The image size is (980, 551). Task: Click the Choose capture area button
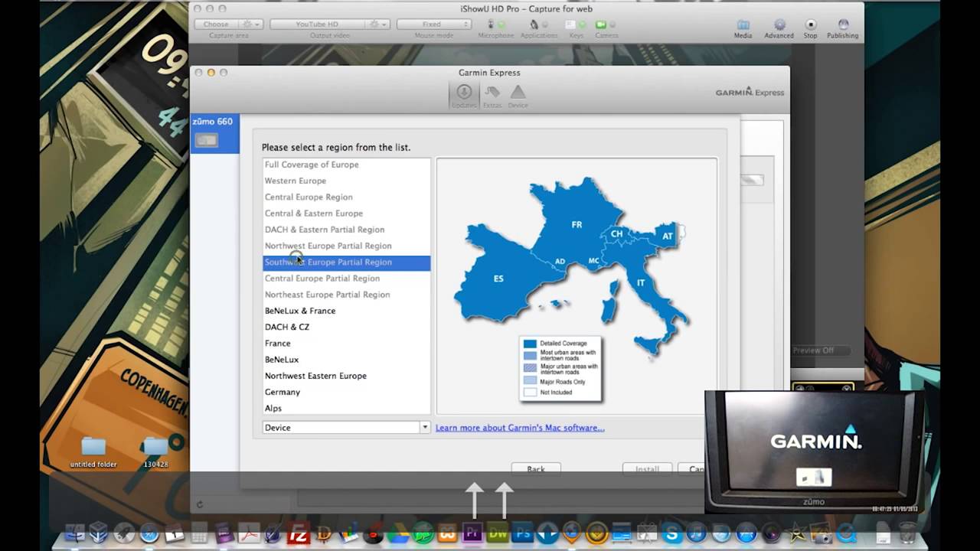(217, 24)
